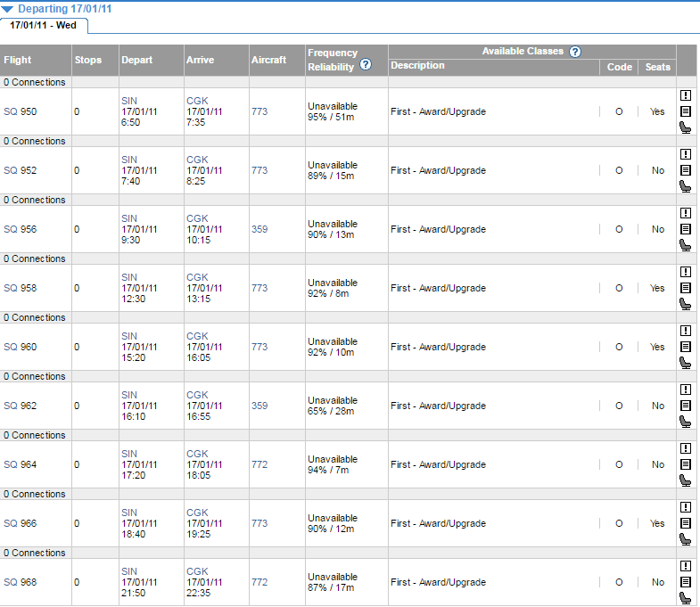Click the details list icon for SQ 968
This screenshot has height=607, width=700.
click(x=685, y=582)
